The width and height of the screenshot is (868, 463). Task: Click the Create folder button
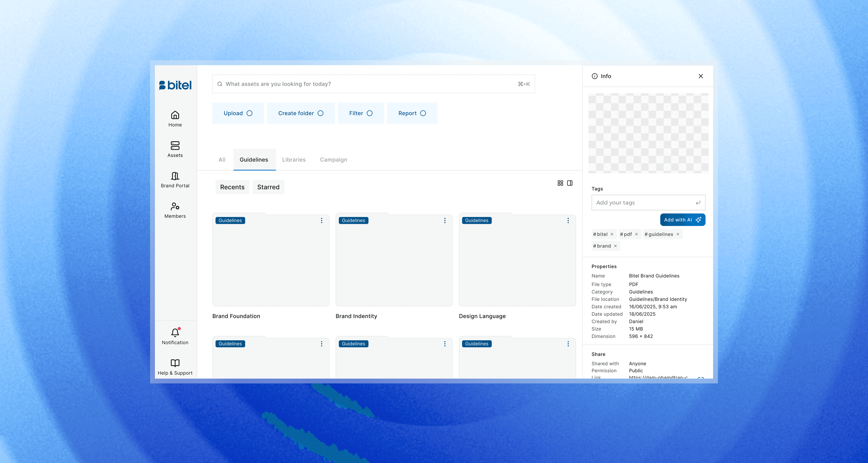301,113
